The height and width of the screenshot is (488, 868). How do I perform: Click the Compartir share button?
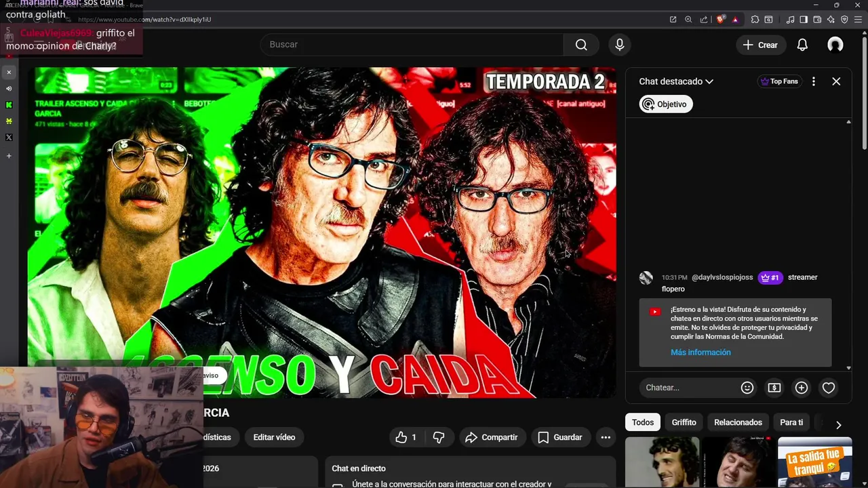click(492, 437)
